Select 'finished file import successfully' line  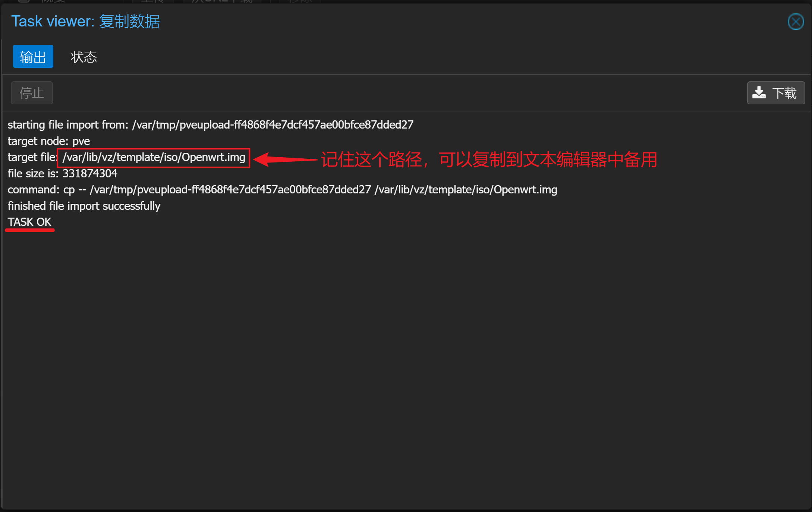[x=84, y=206]
